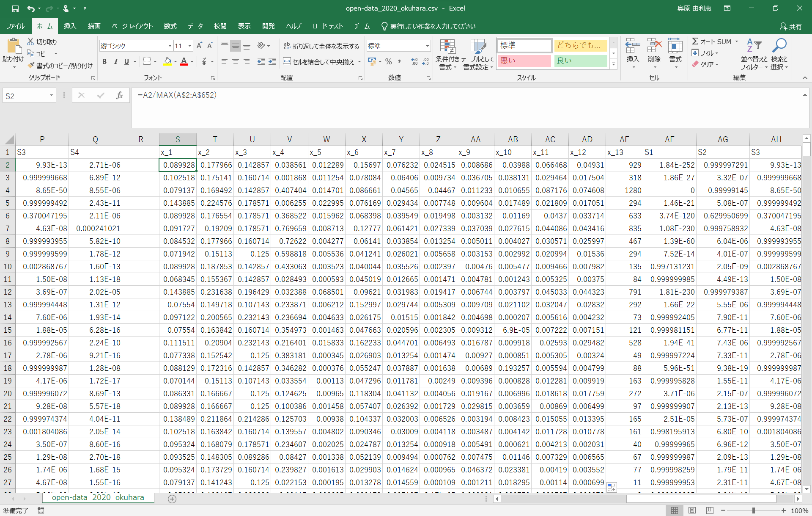Apply the Bad cell style
Screen dimensions: 812x516
pyautogui.click(x=524, y=61)
